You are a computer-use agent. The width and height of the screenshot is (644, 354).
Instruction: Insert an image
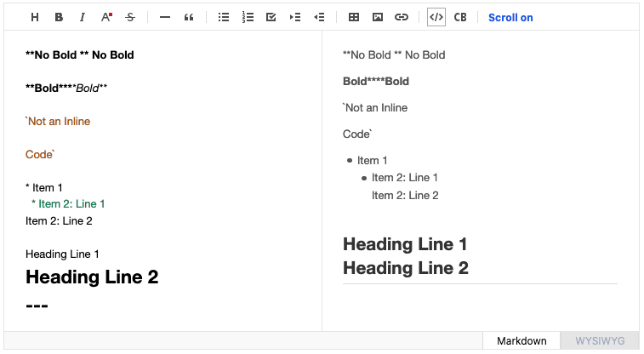[378, 17]
